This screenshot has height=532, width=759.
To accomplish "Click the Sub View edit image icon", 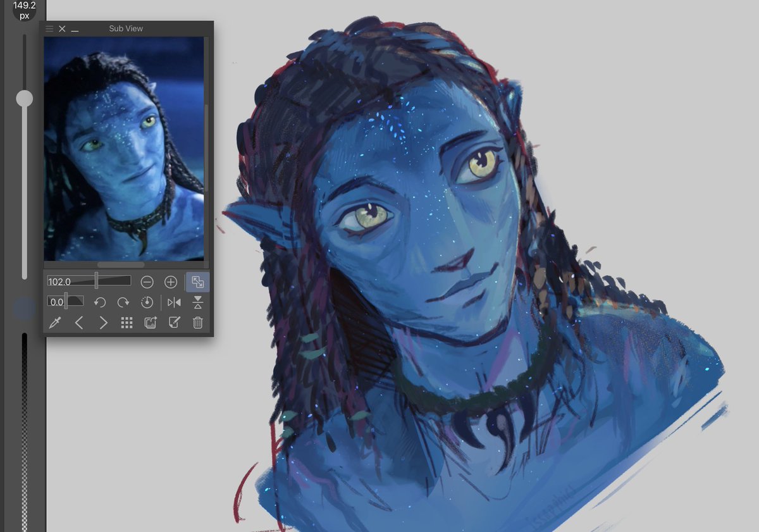I will click(x=174, y=323).
